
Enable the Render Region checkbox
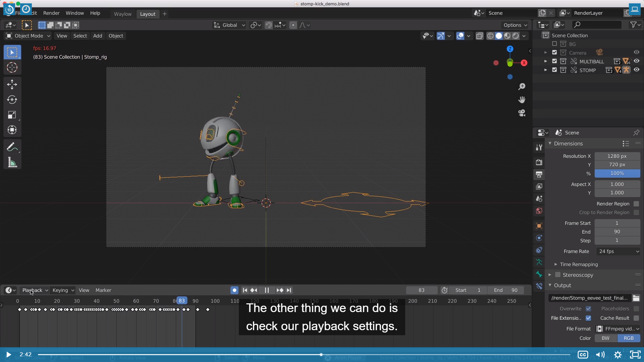click(x=636, y=204)
